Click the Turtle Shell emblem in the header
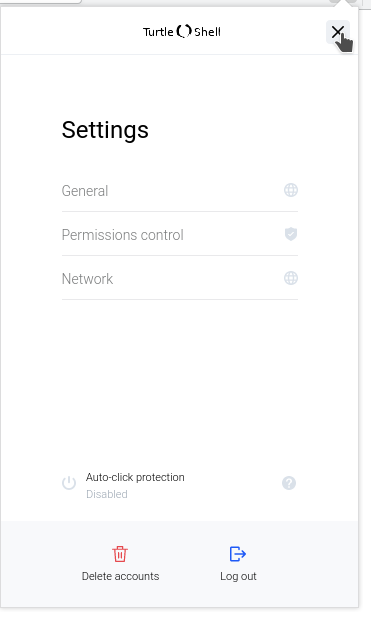Screen dimensions: 371x617 184,31
